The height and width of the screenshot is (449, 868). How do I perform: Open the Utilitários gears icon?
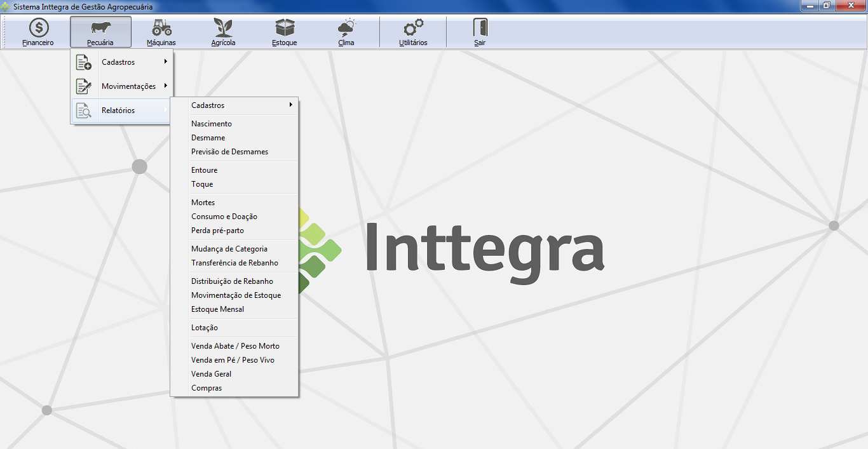(414, 27)
